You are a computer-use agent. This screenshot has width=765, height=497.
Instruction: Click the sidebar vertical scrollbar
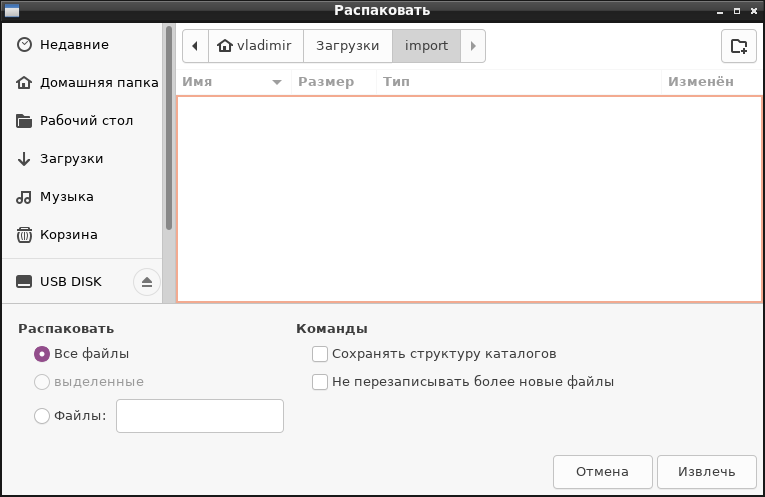(169, 128)
